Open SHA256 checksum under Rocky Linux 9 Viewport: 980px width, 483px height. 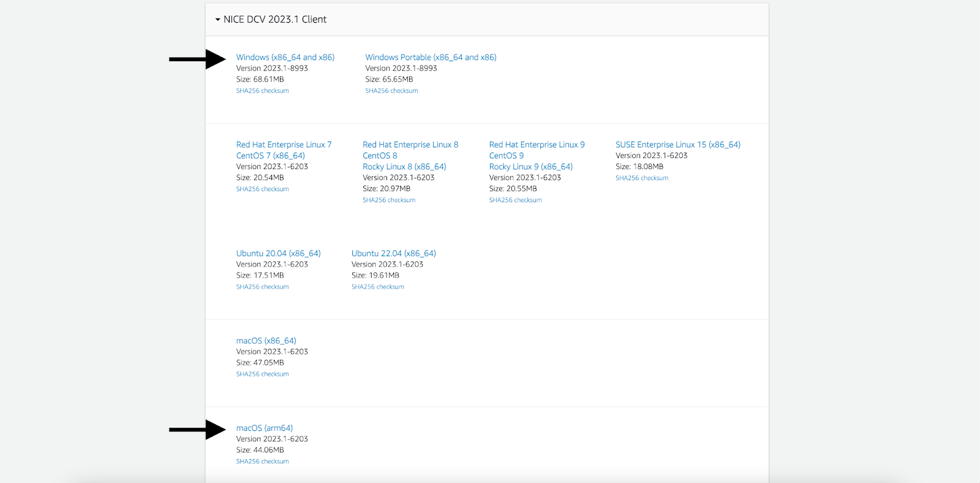515,200
